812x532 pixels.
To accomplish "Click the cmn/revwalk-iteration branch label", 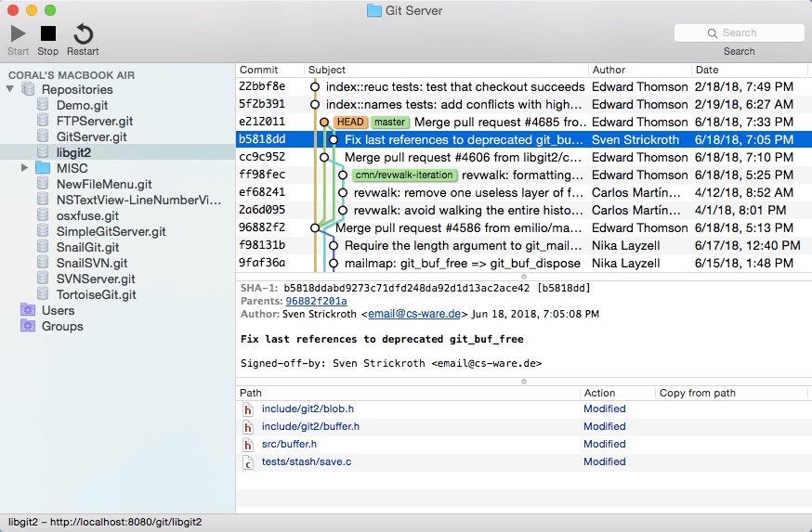I will [x=404, y=175].
